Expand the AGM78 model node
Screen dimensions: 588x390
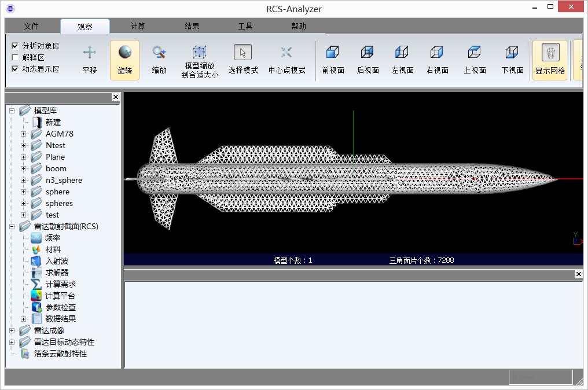click(x=24, y=134)
